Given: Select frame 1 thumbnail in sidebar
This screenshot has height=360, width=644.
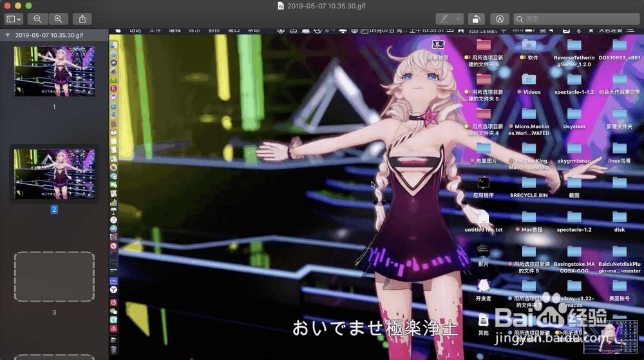Looking at the screenshot, I should (x=54, y=71).
